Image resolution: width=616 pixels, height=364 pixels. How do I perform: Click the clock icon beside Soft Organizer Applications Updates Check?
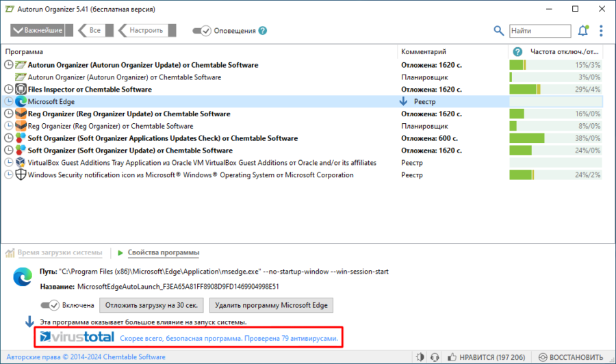(9, 138)
